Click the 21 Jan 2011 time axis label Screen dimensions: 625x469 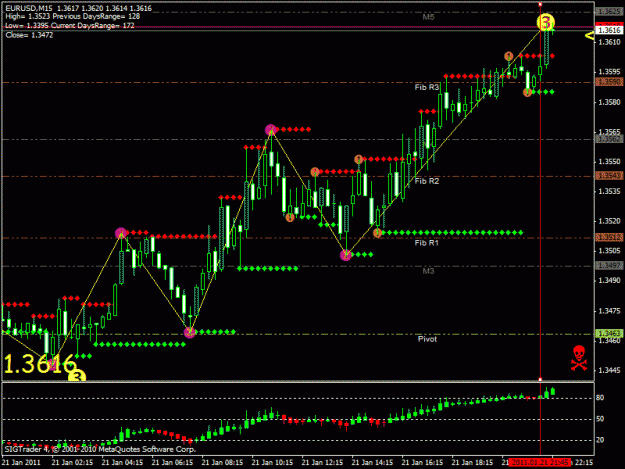tap(21, 462)
